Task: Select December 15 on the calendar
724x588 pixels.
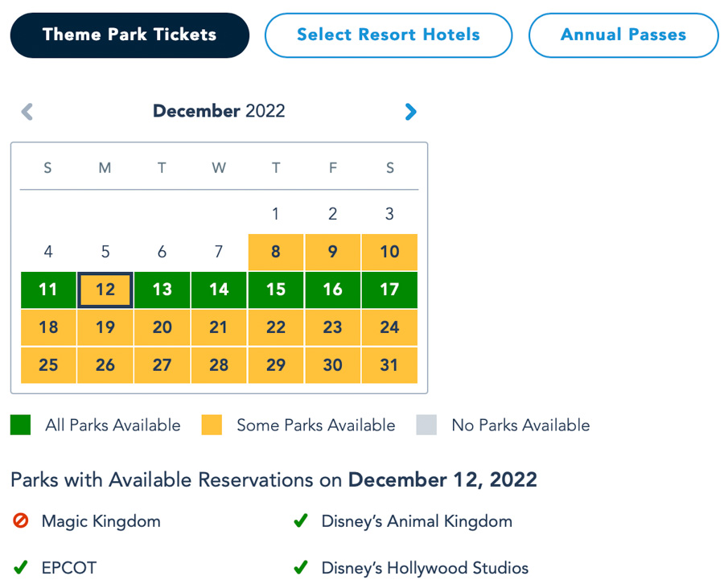Action: (276, 290)
